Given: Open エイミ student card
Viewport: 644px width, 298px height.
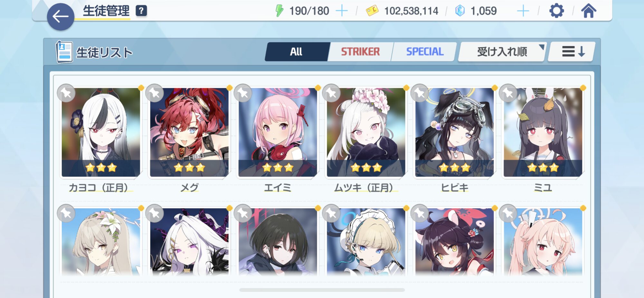Looking at the screenshot, I should pyautogui.click(x=278, y=132).
